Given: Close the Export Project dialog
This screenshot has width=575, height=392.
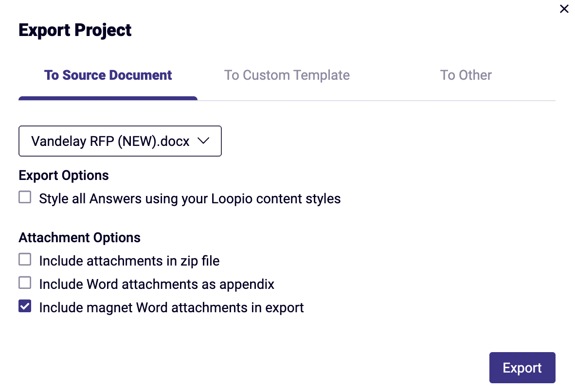Looking at the screenshot, I should click(x=564, y=9).
